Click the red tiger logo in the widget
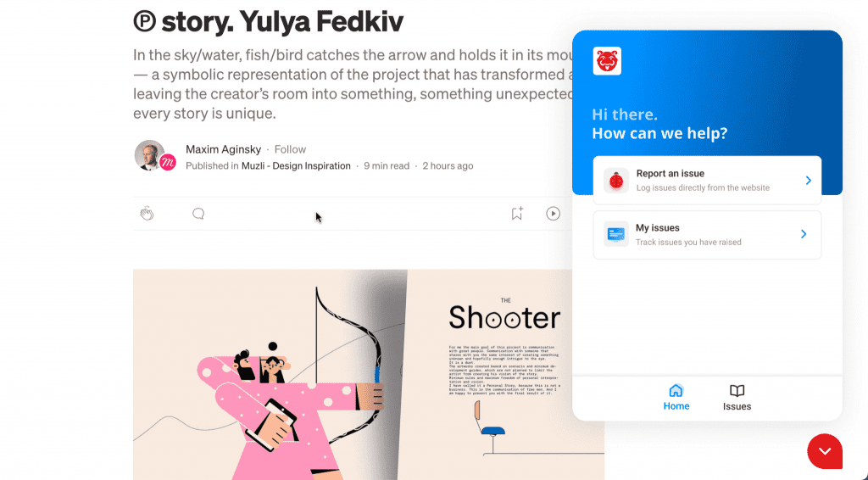Image resolution: width=868 pixels, height=480 pixels. click(x=607, y=61)
